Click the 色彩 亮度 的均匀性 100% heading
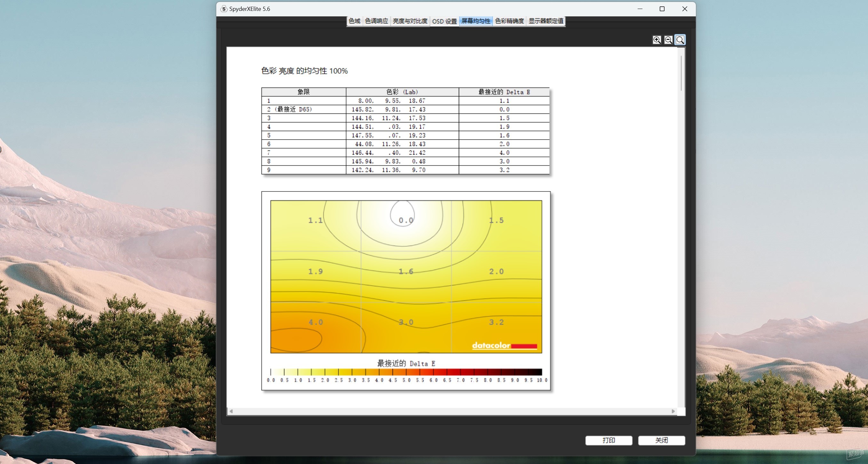 pyautogui.click(x=304, y=71)
